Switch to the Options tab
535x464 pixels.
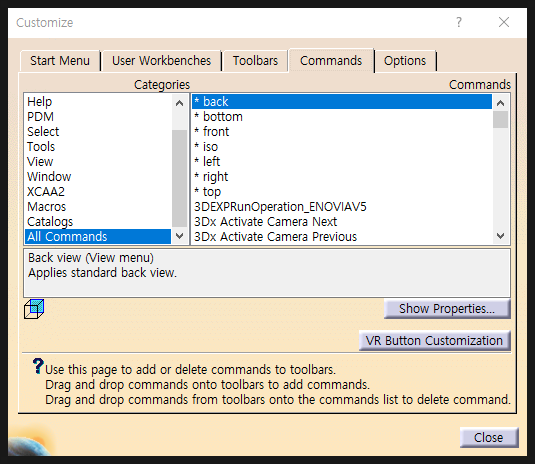(x=405, y=61)
